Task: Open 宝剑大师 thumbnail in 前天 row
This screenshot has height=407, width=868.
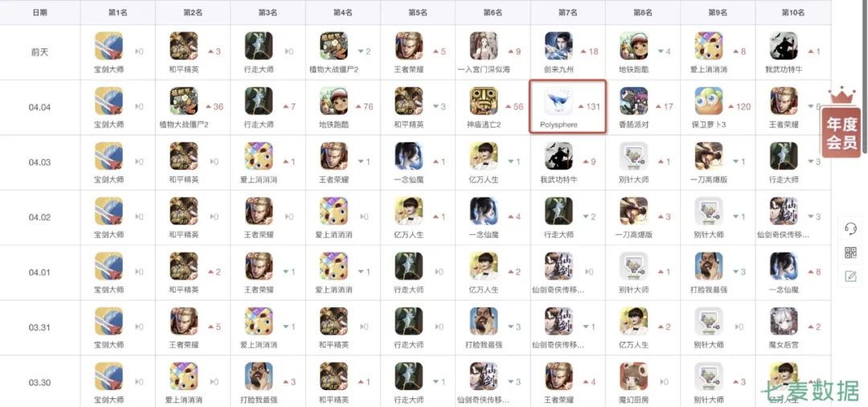Action: pos(108,46)
